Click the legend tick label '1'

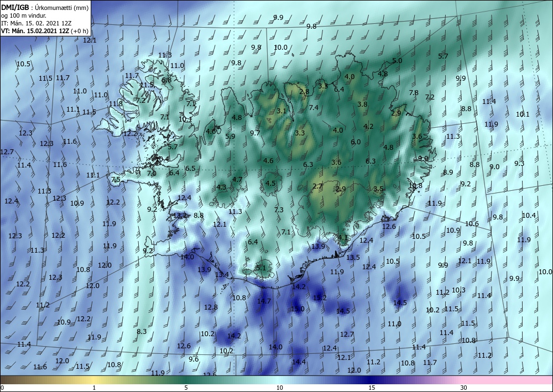(94, 388)
